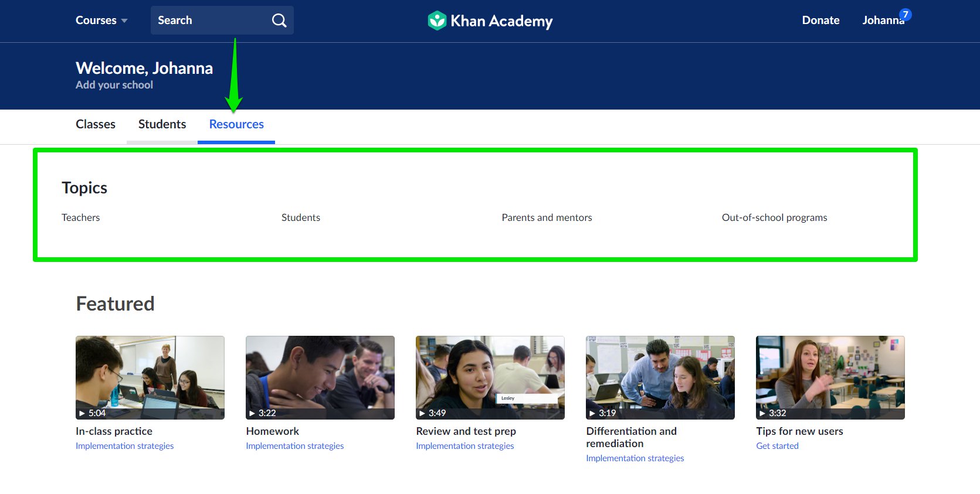Play the Review and test prep video
This screenshot has width=980, height=494.
tap(490, 377)
